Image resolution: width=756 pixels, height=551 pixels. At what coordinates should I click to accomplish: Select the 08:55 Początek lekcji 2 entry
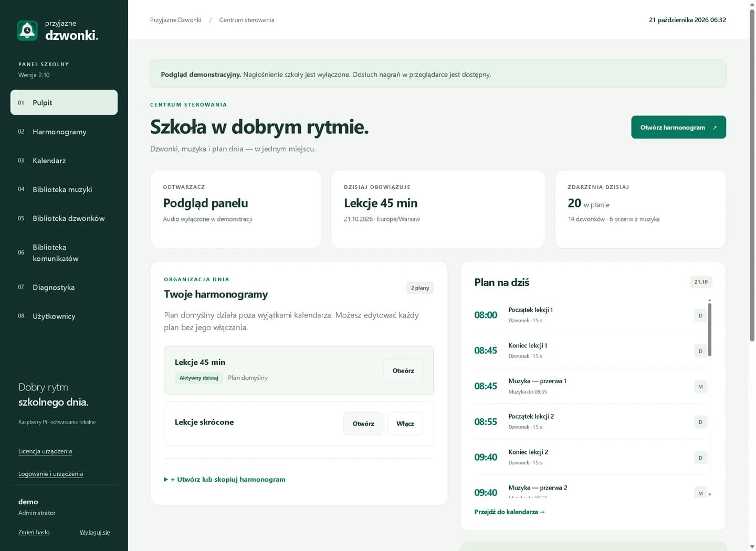click(x=591, y=421)
